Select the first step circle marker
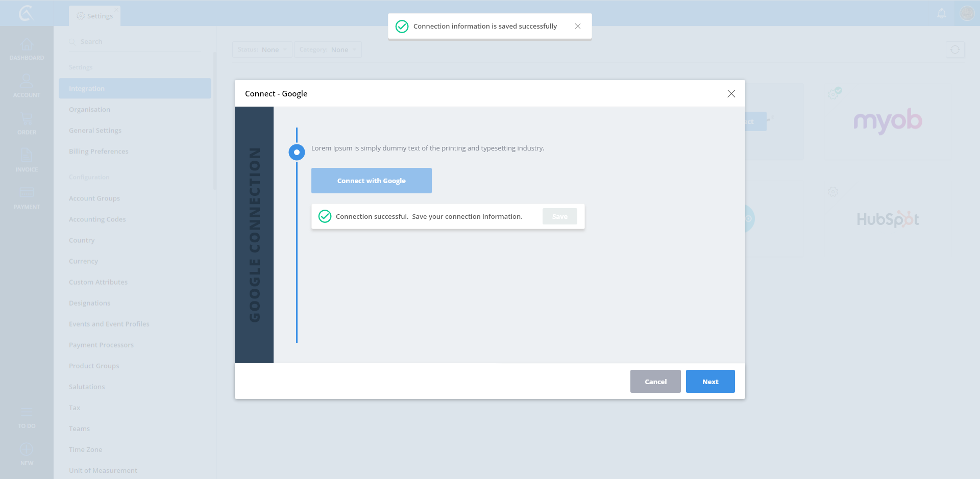Screen dimensions: 980x479 (x=297, y=152)
